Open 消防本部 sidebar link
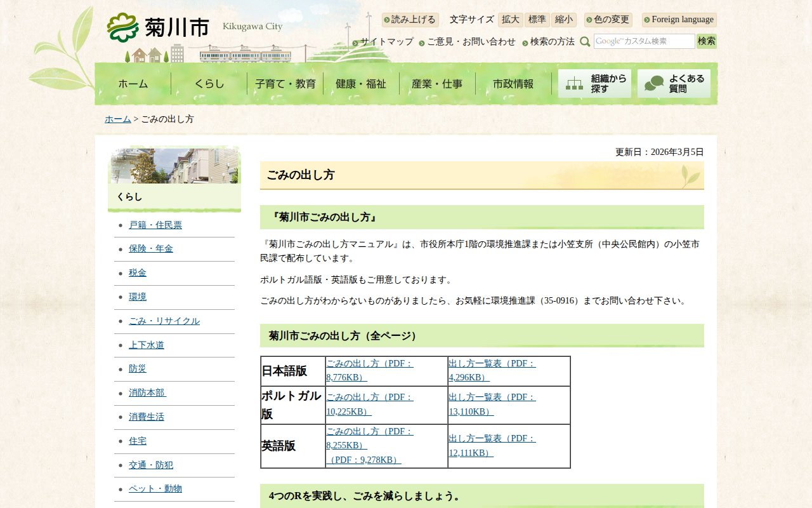The image size is (812, 508). [x=147, y=393]
